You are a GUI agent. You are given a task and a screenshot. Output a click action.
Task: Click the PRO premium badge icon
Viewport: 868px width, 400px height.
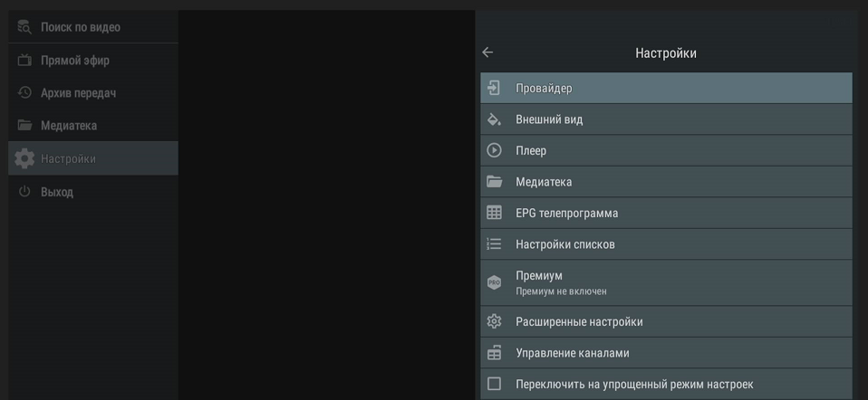coord(494,282)
